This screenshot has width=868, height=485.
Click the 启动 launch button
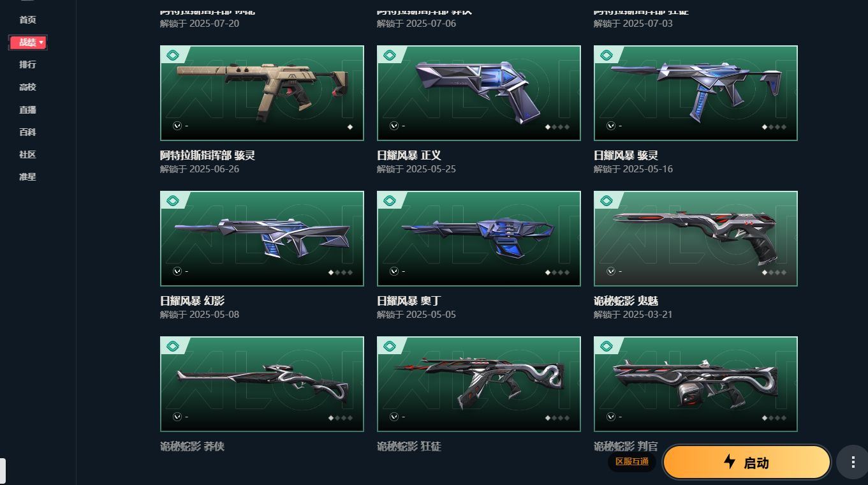[746, 463]
